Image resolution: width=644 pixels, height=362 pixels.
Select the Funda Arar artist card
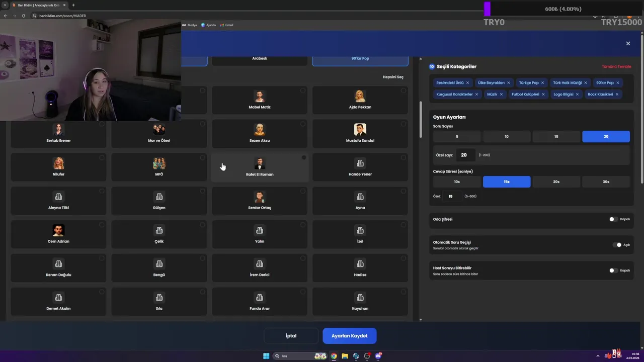coord(260,301)
